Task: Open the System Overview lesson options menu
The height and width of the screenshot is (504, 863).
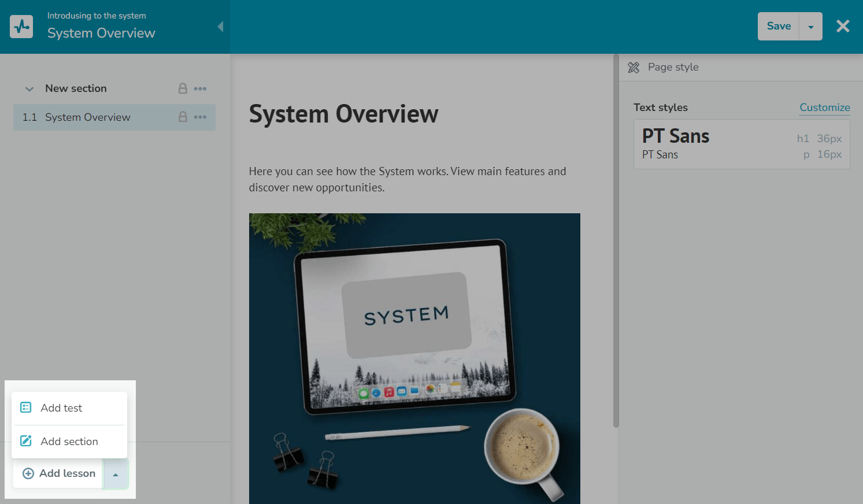Action: (201, 117)
